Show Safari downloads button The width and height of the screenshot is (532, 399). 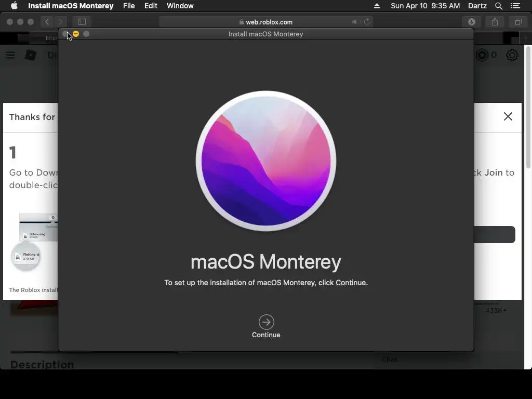[x=472, y=22]
